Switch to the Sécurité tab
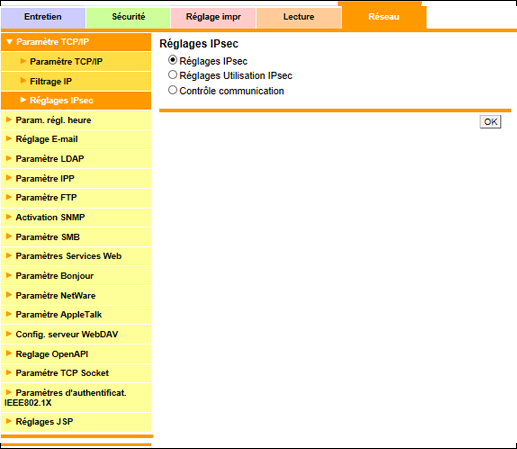517x449 pixels. [x=128, y=17]
